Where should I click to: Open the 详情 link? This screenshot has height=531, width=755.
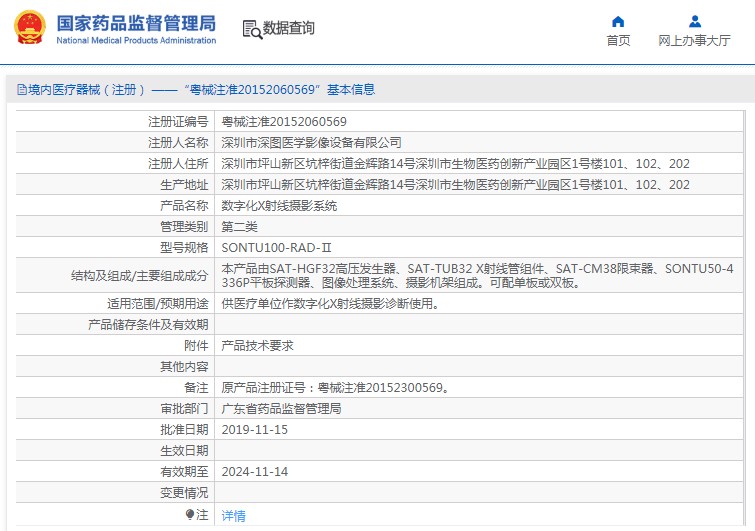coord(234,516)
